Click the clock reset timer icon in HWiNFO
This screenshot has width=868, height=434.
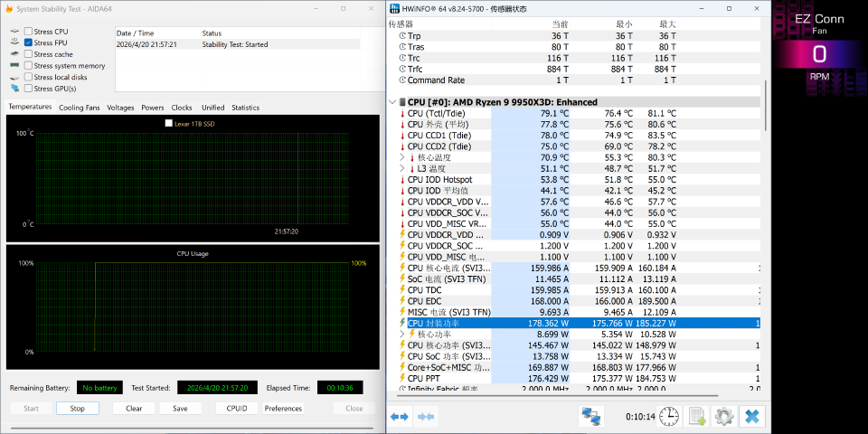coord(669,416)
